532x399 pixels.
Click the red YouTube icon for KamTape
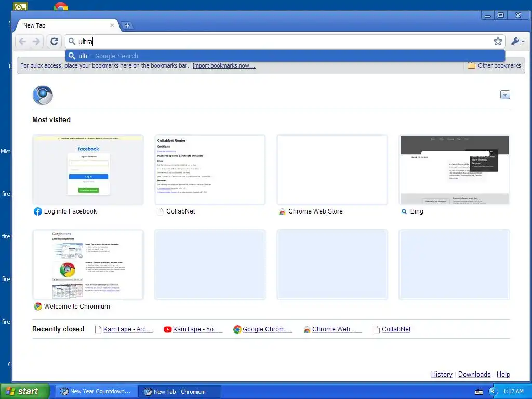167,329
